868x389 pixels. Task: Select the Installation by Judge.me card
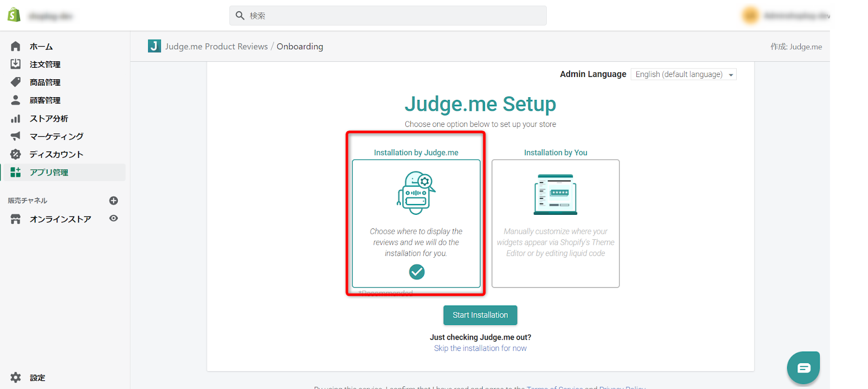(x=416, y=224)
